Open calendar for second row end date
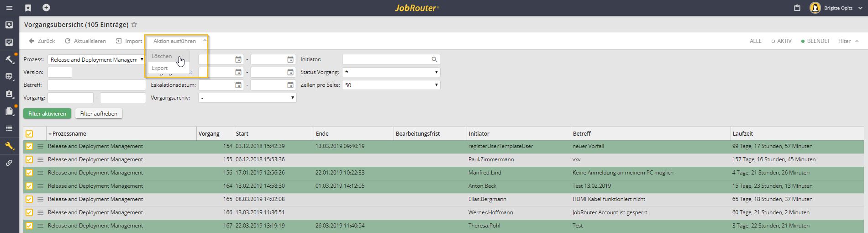868x233 pixels. tap(290, 72)
